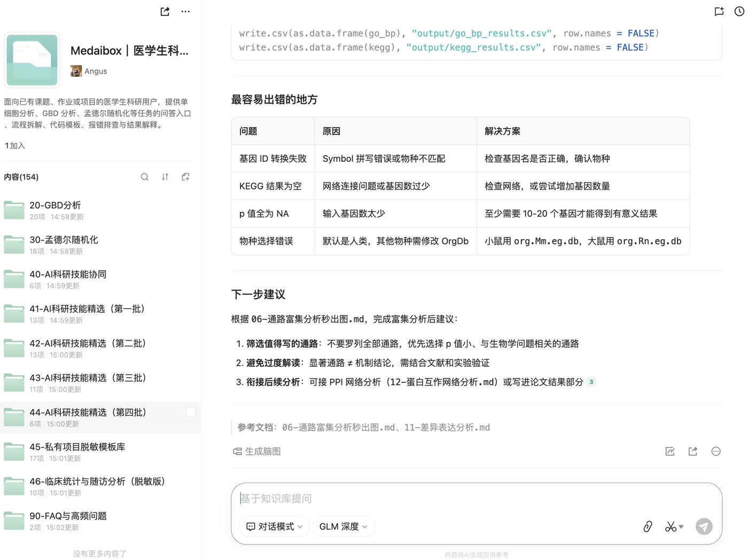Open the Medaibox knowledge base cover thumbnail
The height and width of the screenshot is (560, 748).
click(32, 60)
